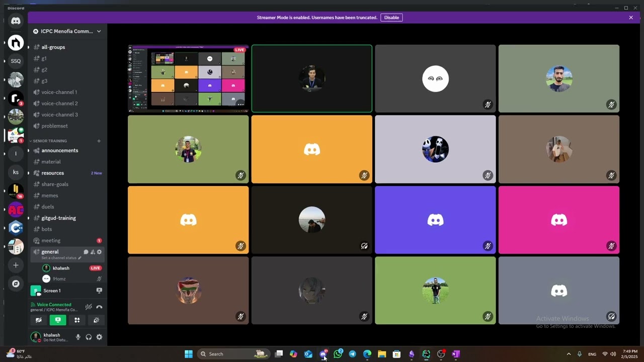Open the Activities launcher button
The height and width of the screenshot is (362, 644).
coord(77,320)
